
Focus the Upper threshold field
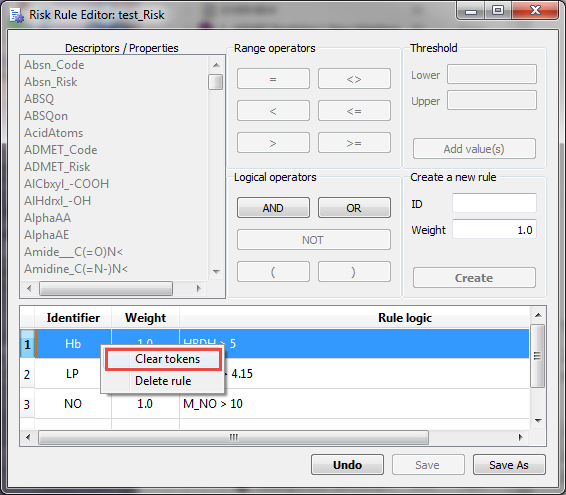pyautogui.click(x=492, y=100)
